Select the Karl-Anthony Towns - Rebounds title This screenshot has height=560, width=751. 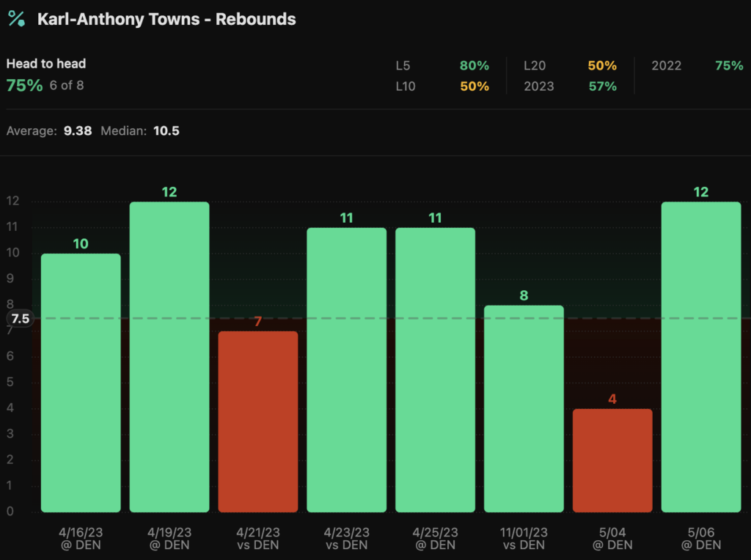coord(166,19)
